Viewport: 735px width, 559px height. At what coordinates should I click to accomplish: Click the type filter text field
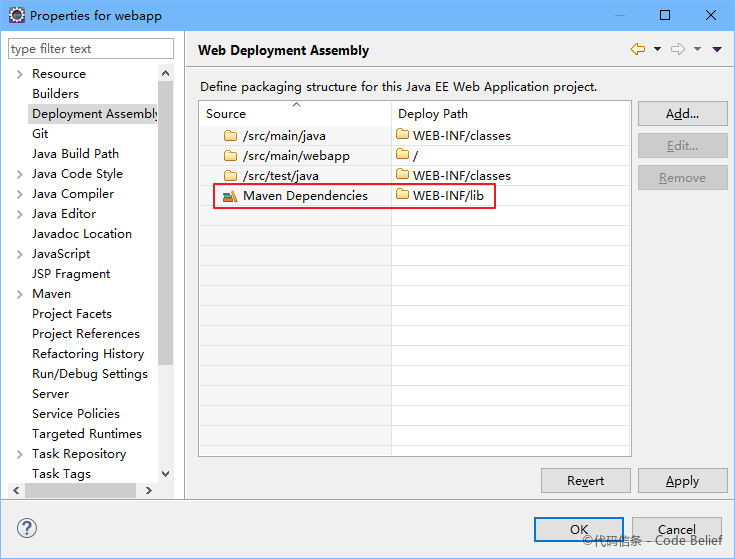pyautogui.click(x=91, y=49)
